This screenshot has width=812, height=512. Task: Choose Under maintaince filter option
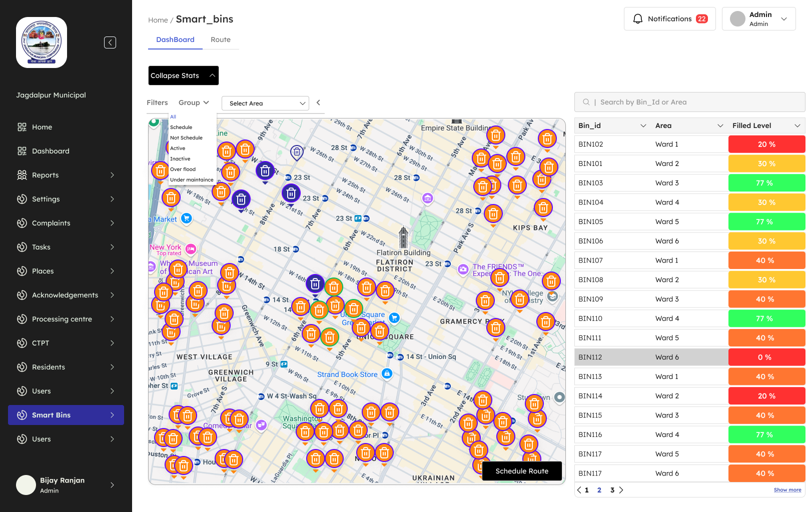[192, 180]
